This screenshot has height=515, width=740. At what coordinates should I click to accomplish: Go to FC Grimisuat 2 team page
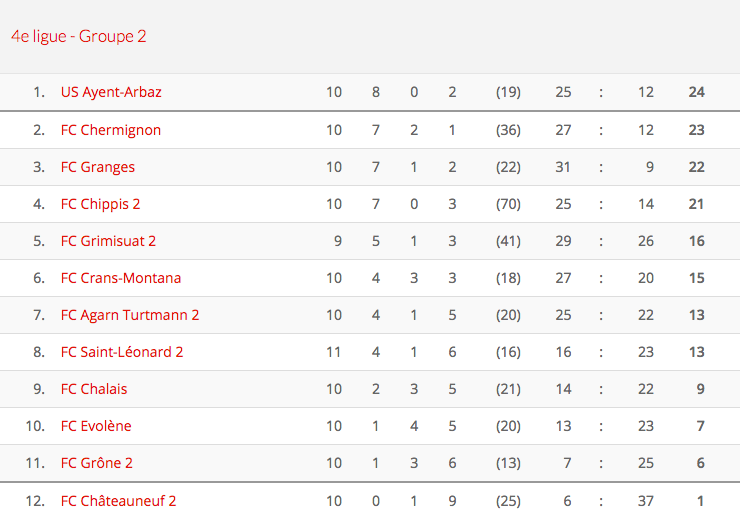click(x=108, y=241)
